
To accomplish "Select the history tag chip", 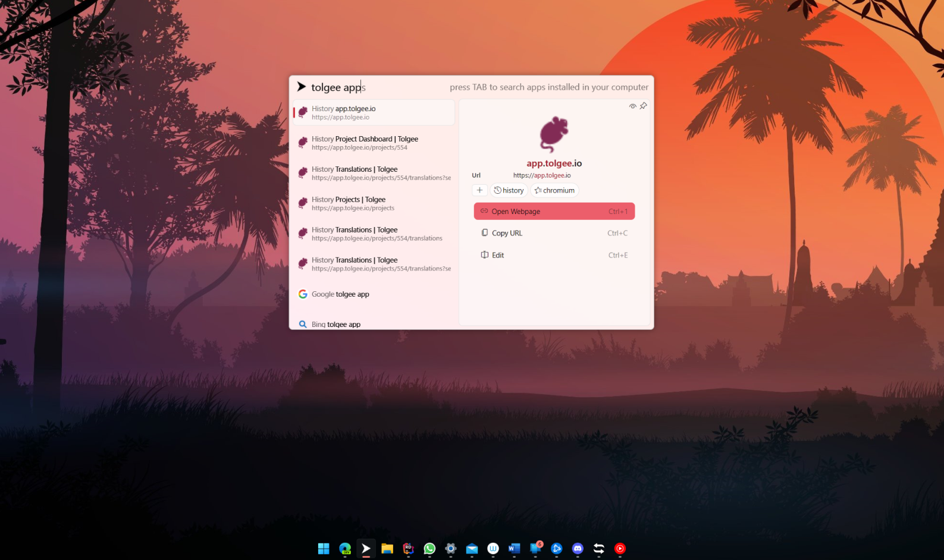I will pyautogui.click(x=509, y=190).
